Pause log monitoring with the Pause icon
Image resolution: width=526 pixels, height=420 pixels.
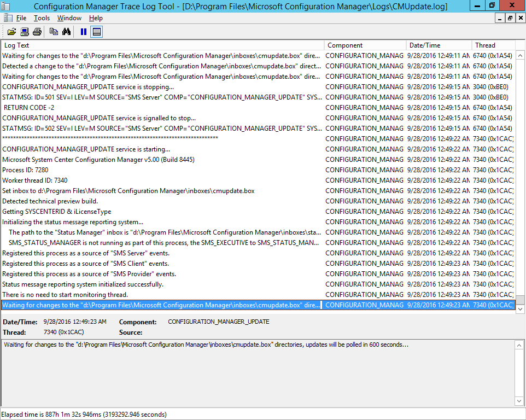(84, 32)
